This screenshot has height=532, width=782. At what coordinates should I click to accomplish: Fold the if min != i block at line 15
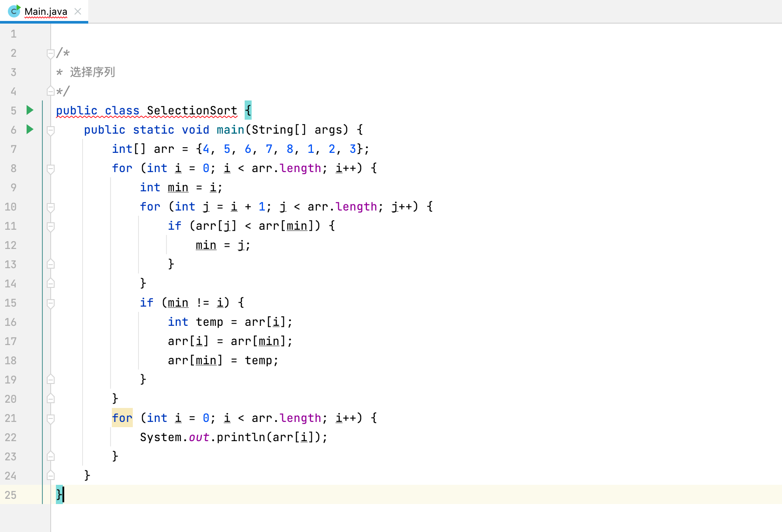pos(51,303)
